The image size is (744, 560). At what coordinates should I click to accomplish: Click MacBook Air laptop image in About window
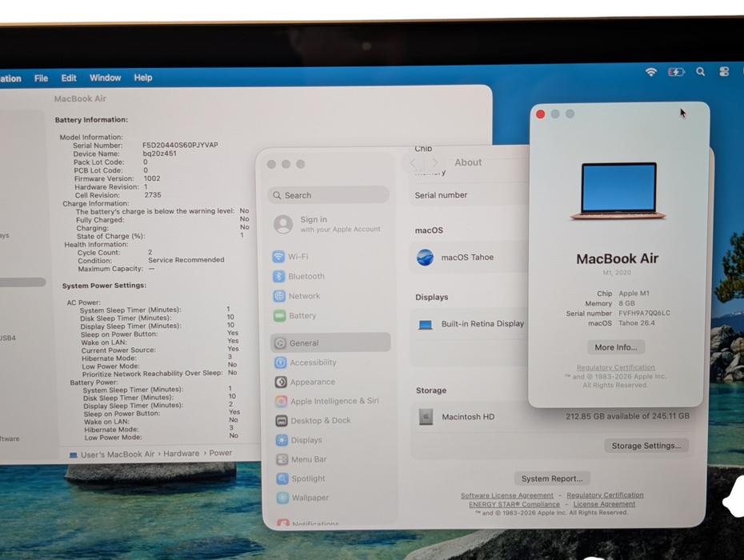[618, 191]
